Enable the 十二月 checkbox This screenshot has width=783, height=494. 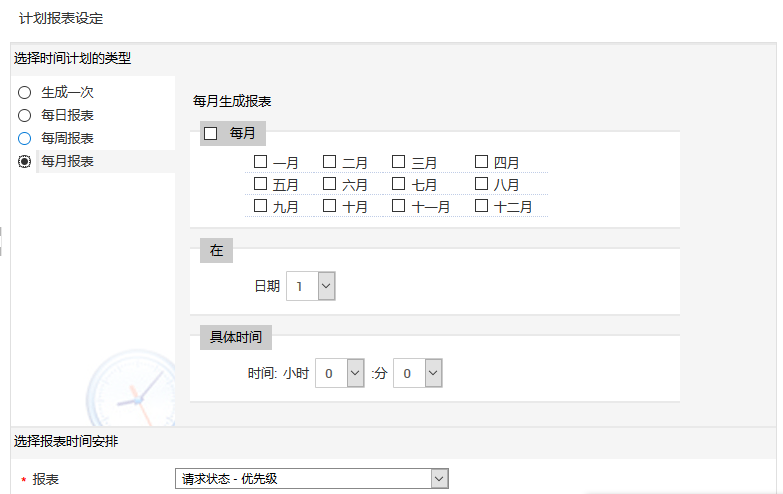click(481, 206)
